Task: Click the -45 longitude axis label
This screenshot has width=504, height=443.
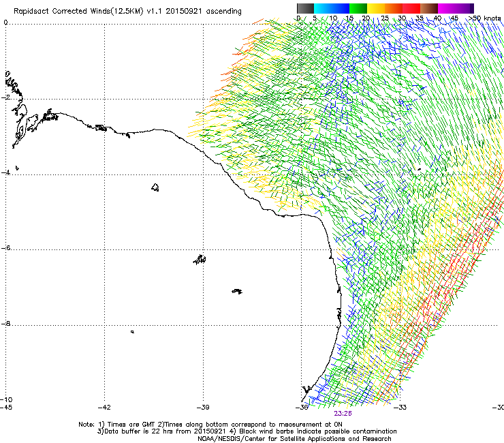Action: (6, 408)
